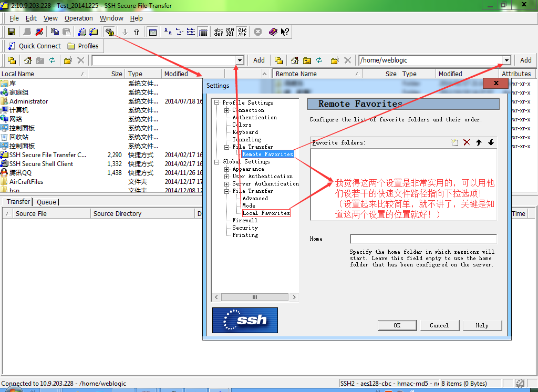Image resolution: width=538 pixels, height=392 pixels.
Task: Create new folder in local pane
Action: point(68,60)
